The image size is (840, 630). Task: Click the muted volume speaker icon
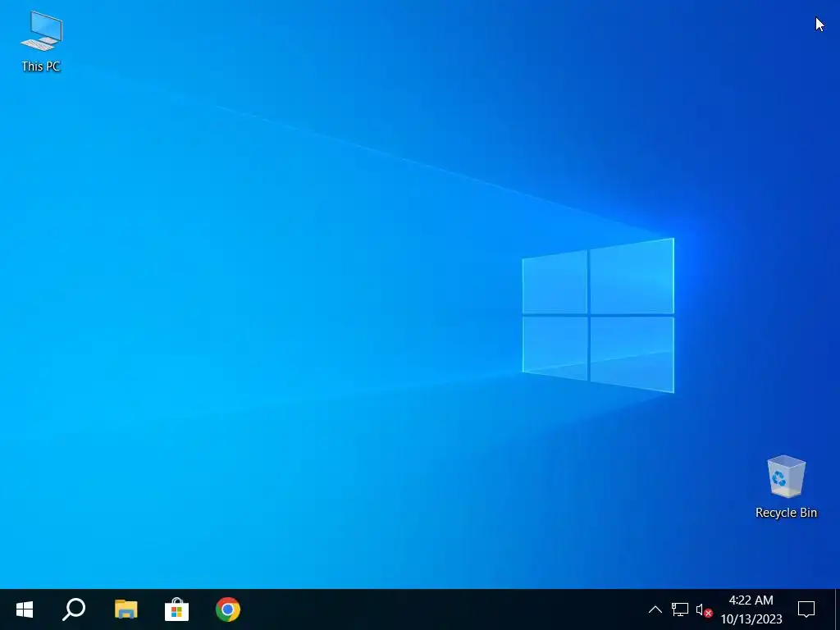coord(704,609)
